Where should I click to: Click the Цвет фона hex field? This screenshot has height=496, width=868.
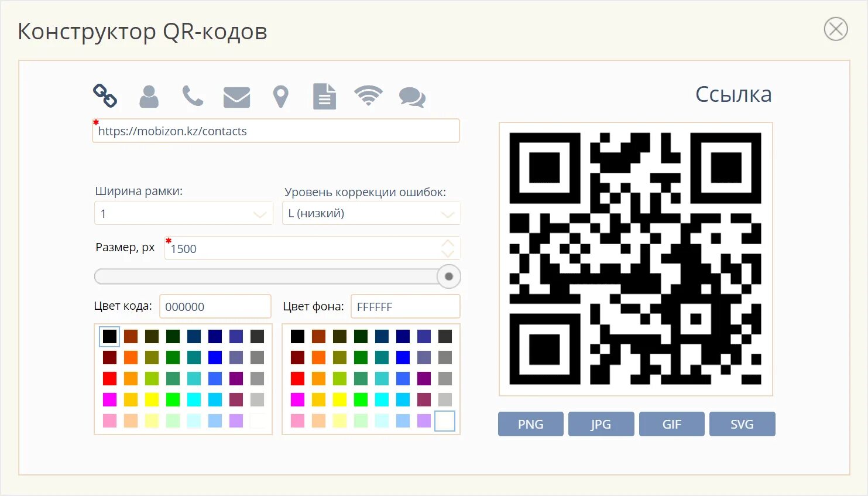click(406, 306)
